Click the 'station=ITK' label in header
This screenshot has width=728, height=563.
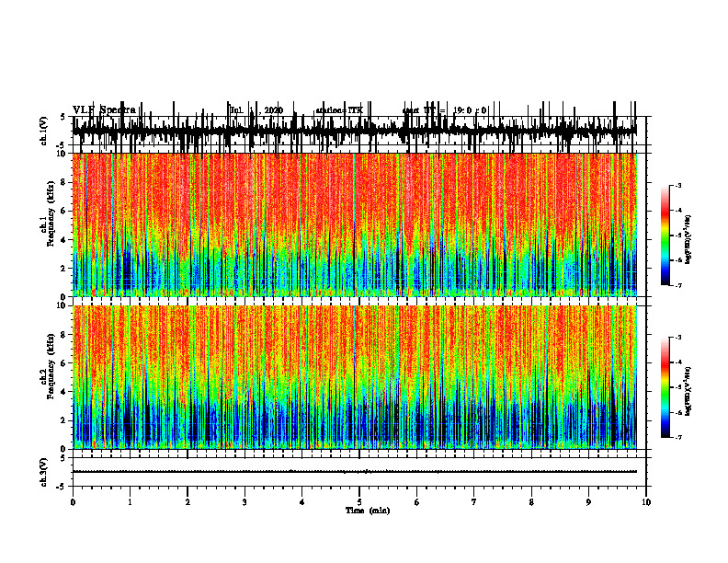339,110
